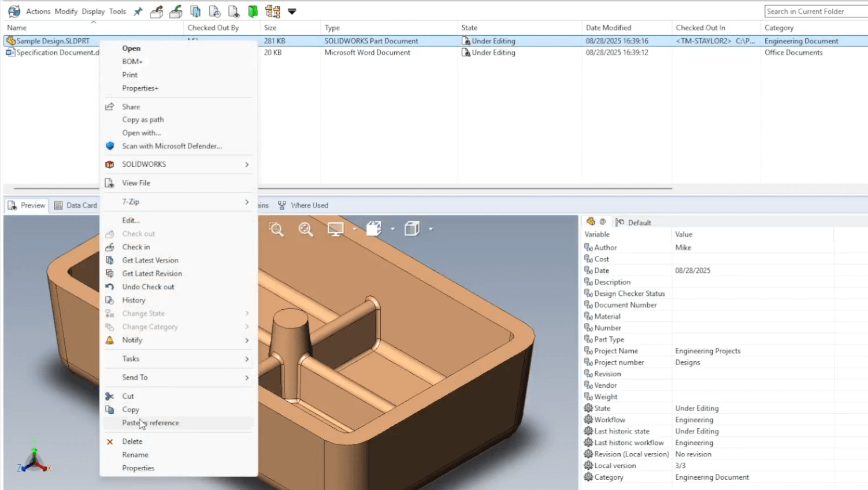Sort by the Type column header
The width and height of the screenshot is (868, 490).
click(x=389, y=28)
